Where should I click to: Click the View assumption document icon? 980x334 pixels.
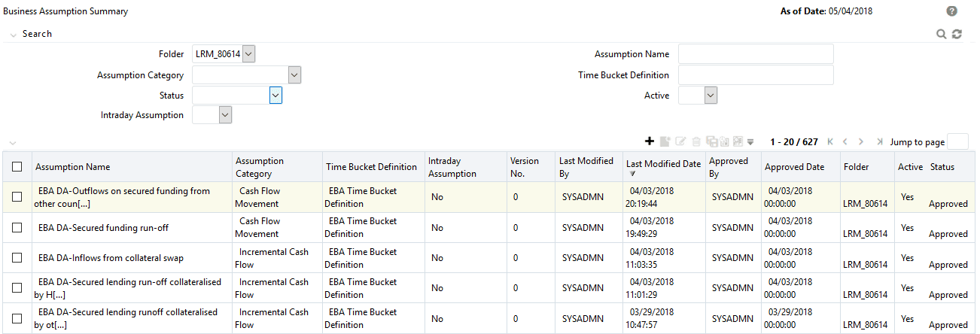point(665,141)
